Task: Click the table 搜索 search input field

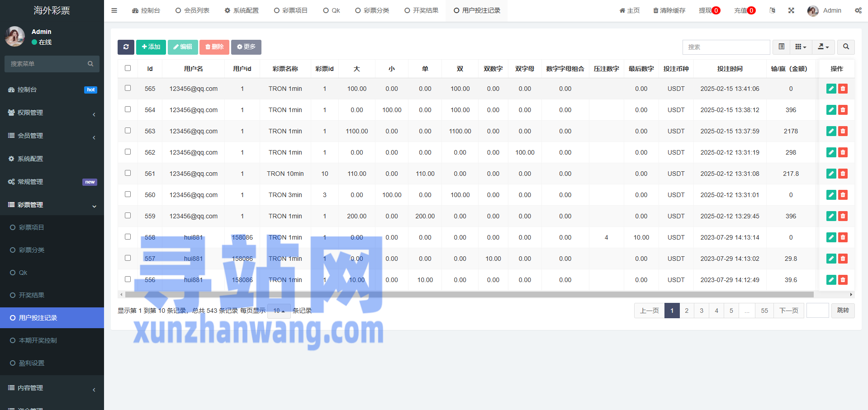Action: pos(726,47)
